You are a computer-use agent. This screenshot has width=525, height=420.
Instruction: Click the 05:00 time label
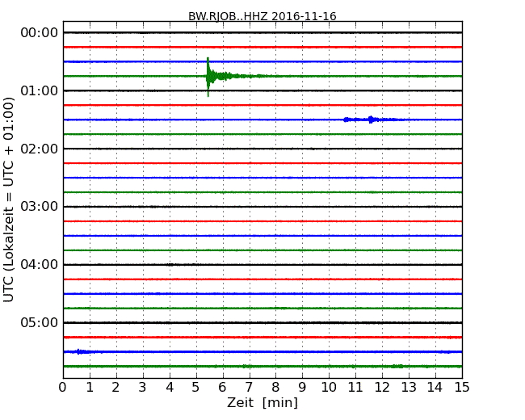coord(40,322)
